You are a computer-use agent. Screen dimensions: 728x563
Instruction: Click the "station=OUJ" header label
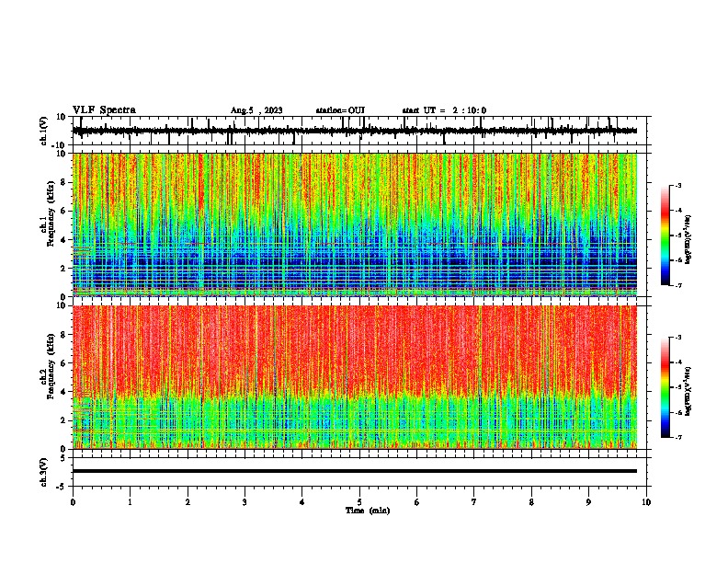[x=340, y=110]
